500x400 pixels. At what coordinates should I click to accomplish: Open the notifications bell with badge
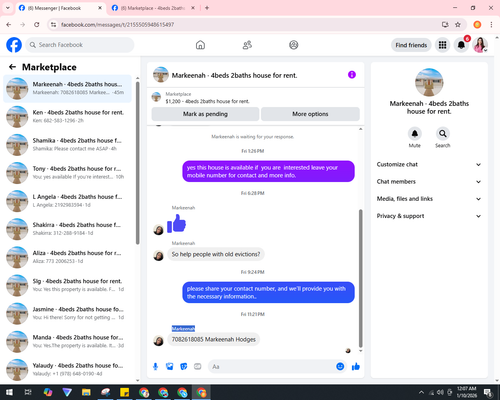coord(461,45)
